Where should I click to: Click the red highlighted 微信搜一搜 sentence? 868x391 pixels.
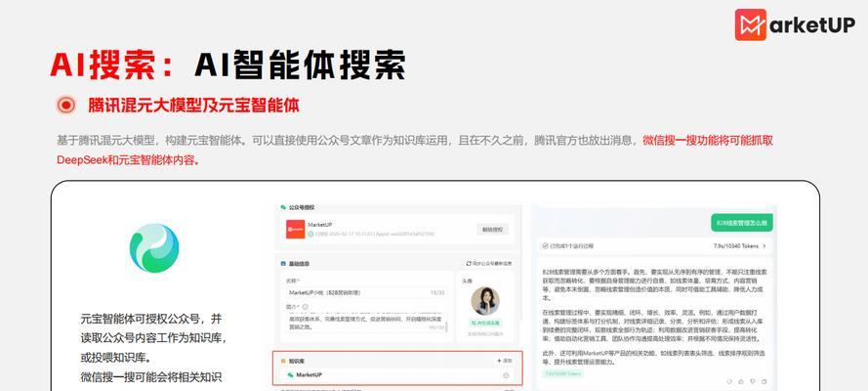415,151
